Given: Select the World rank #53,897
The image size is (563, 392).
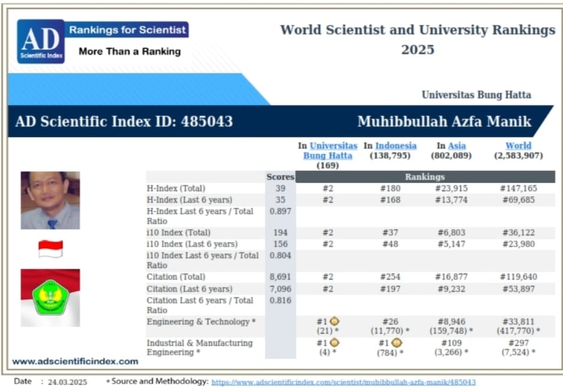Looking at the screenshot, I should [x=518, y=289].
